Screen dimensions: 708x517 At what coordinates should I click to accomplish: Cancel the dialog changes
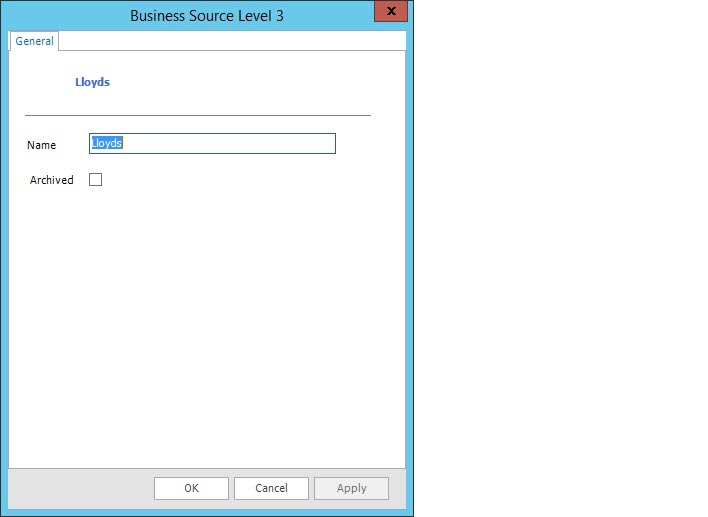271,488
